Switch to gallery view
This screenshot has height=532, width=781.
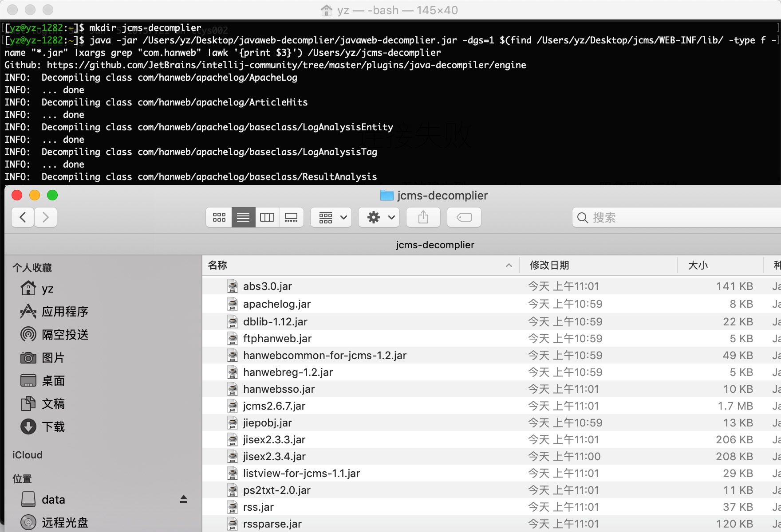(291, 217)
